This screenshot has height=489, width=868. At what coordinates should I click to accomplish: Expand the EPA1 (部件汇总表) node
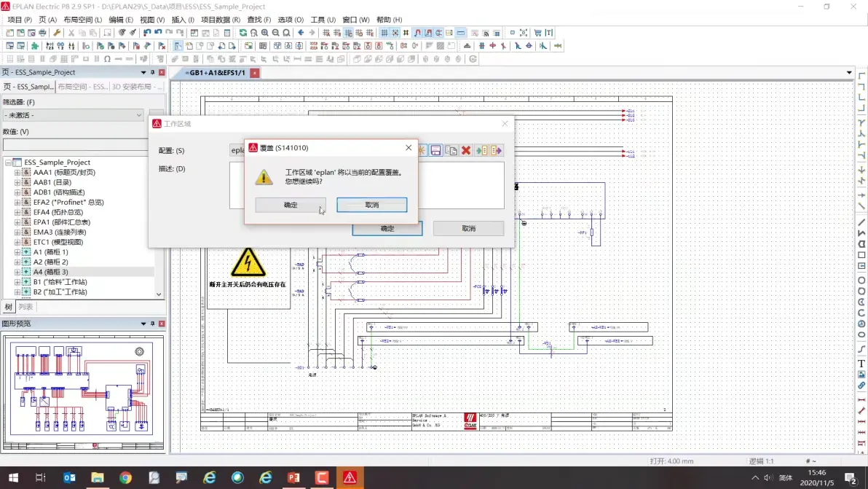(x=17, y=222)
